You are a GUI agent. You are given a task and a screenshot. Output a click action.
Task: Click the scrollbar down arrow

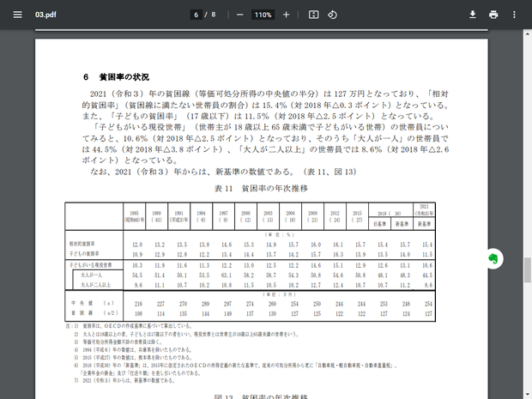click(x=528, y=396)
